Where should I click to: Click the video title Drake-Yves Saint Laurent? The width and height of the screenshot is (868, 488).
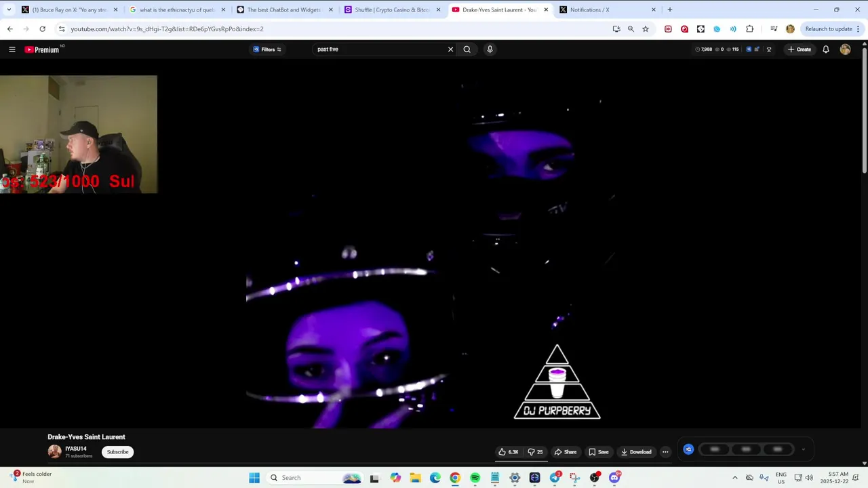tap(86, 437)
